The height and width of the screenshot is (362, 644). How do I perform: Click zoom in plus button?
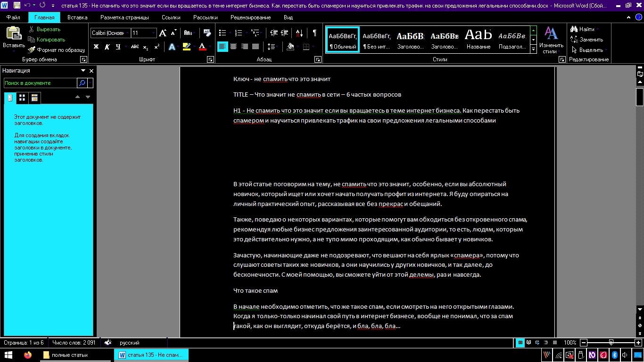click(638, 343)
